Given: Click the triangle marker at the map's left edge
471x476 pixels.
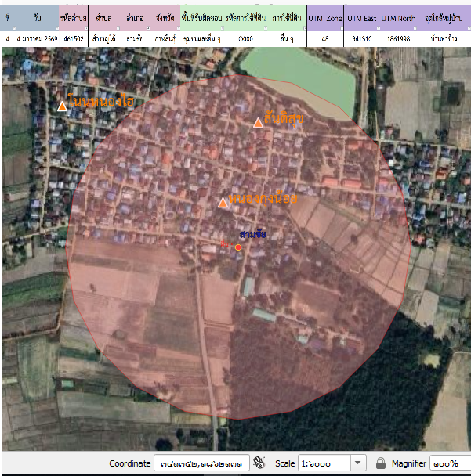Looking at the screenshot, I should (63, 106).
